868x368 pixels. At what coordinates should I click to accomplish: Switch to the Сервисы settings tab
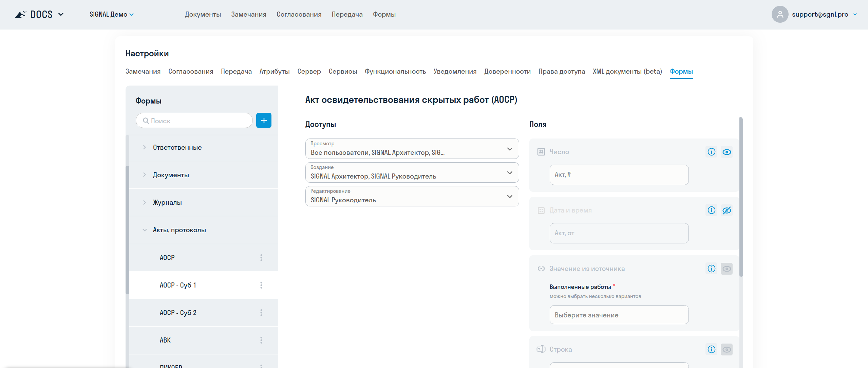(343, 71)
